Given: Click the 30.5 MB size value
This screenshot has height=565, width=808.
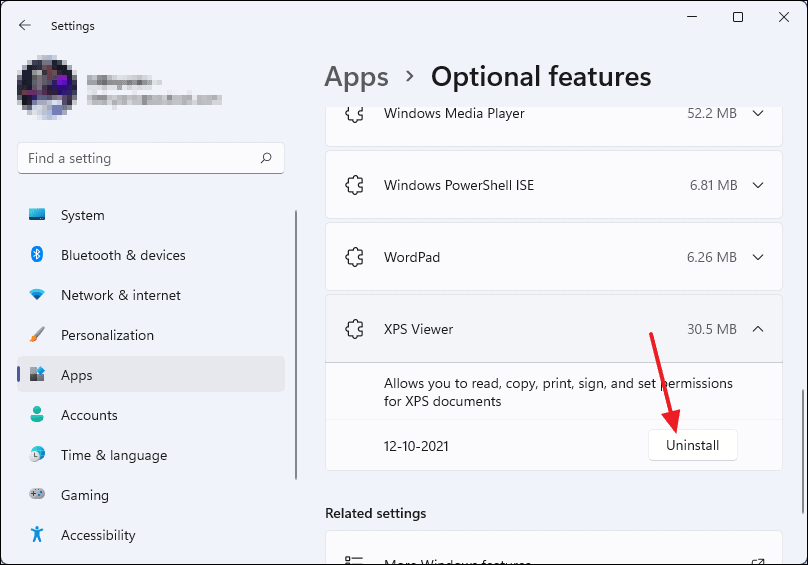Looking at the screenshot, I should tap(712, 329).
